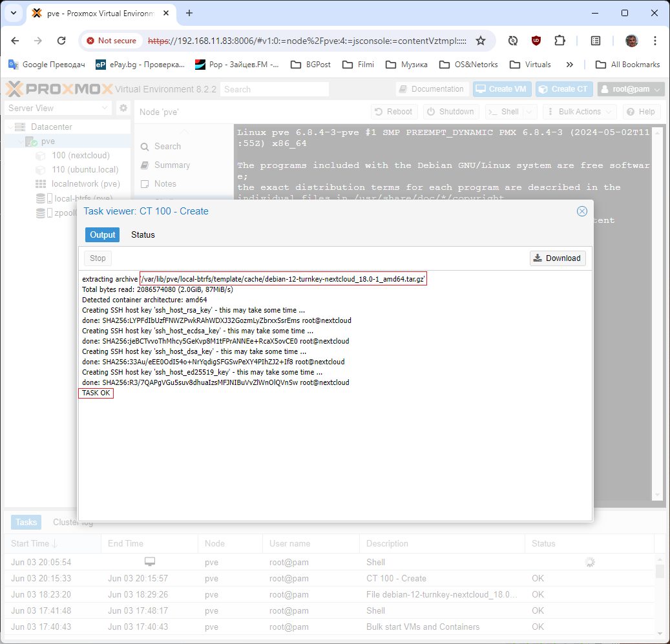670x644 pixels.
Task: Open Proxmox Documentation
Action: (x=432, y=89)
